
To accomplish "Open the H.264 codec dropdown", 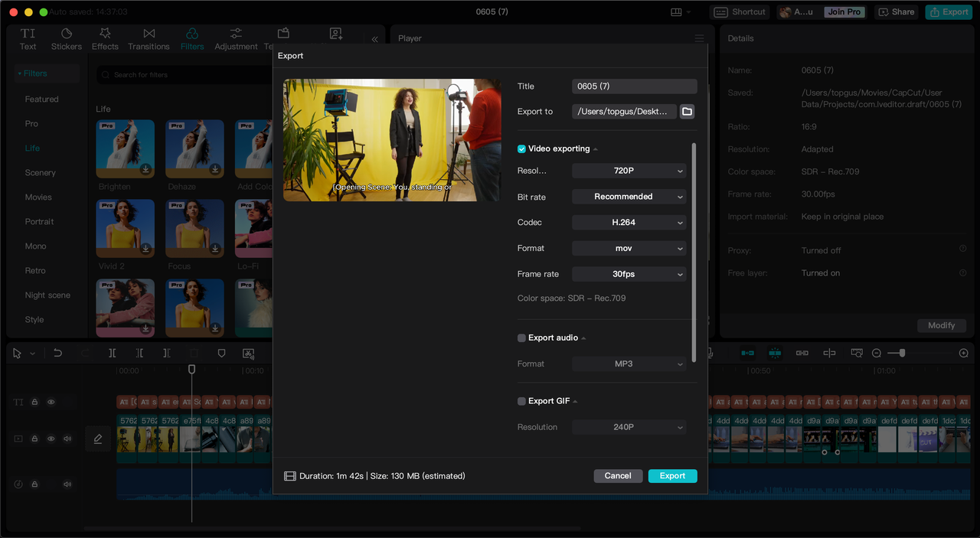I will click(629, 222).
